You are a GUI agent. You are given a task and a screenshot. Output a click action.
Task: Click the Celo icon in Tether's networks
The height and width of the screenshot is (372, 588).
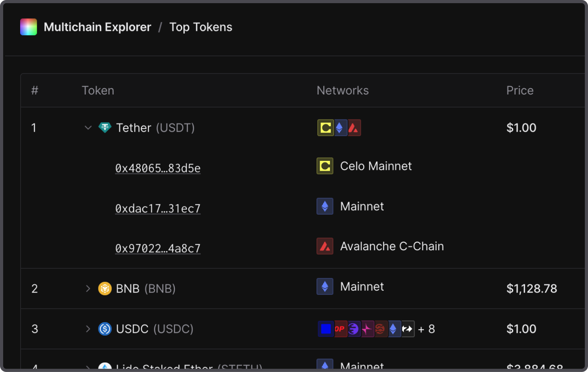(326, 128)
